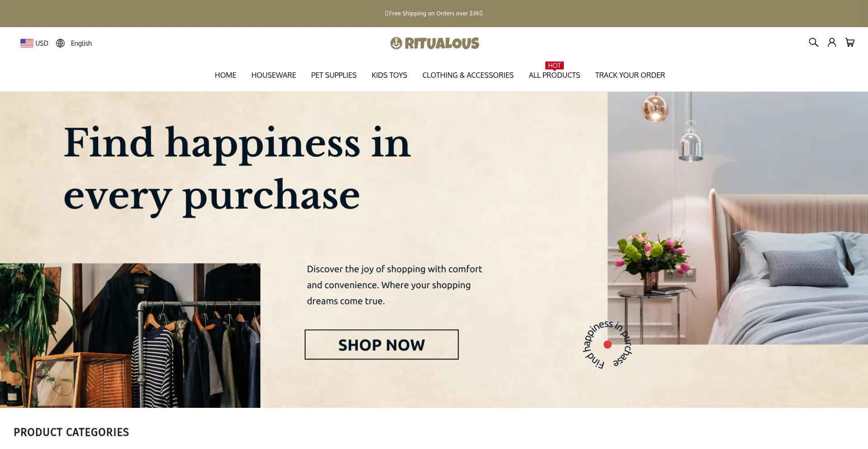Open CLOTHING & ACCESSORIES category
The image size is (868, 449).
tap(468, 75)
